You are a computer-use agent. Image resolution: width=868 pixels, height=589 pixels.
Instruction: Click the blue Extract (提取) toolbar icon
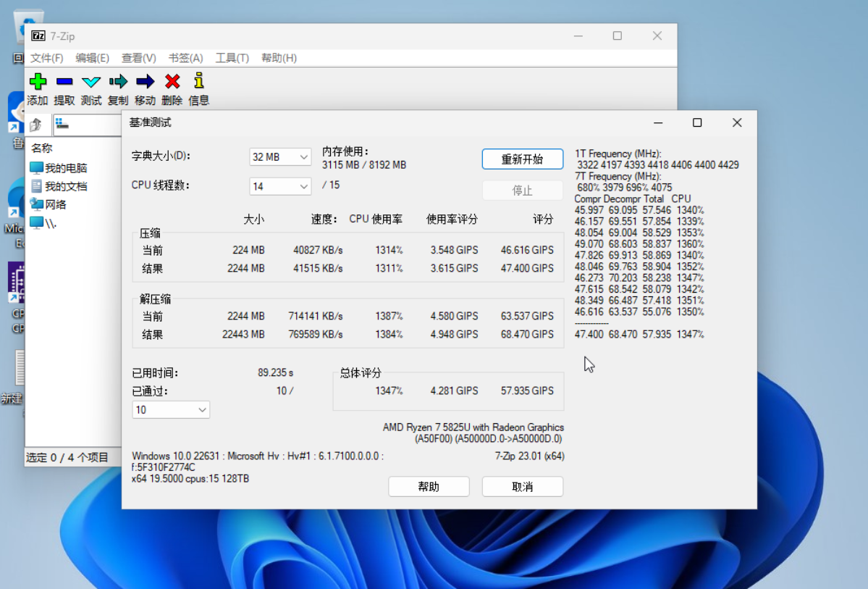pyautogui.click(x=64, y=81)
